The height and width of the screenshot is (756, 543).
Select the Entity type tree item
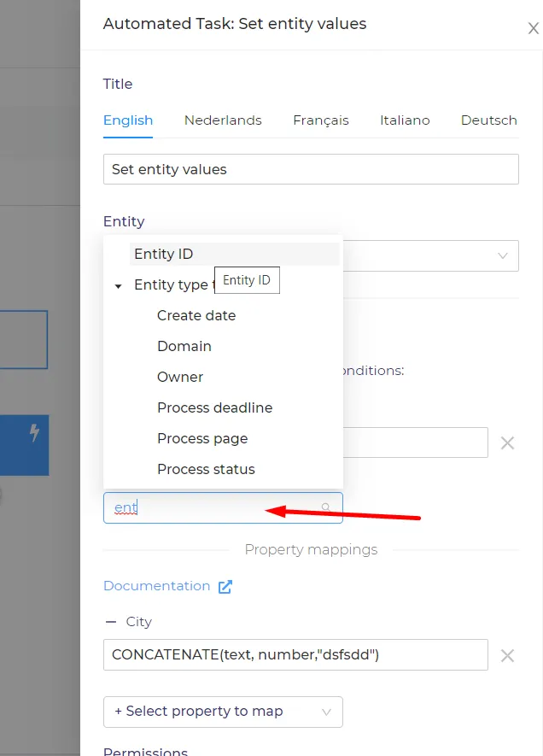pos(171,285)
